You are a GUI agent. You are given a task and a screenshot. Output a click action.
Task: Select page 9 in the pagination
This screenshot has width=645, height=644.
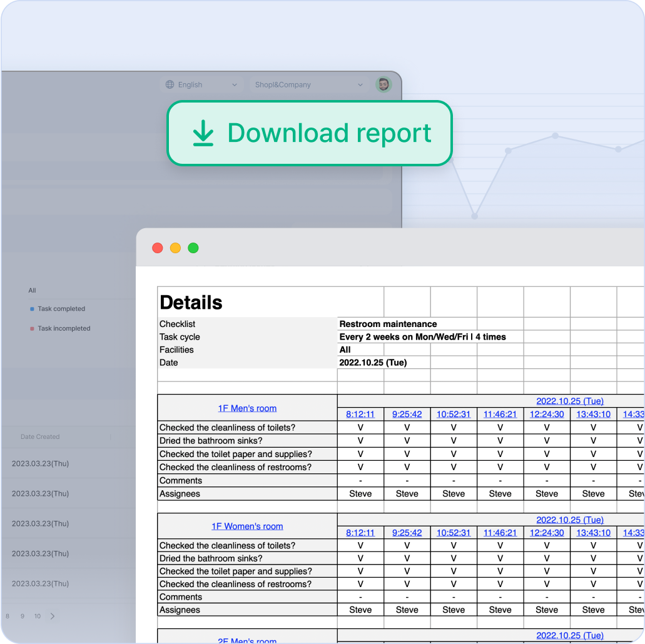pyautogui.click(x=21, y=616)
